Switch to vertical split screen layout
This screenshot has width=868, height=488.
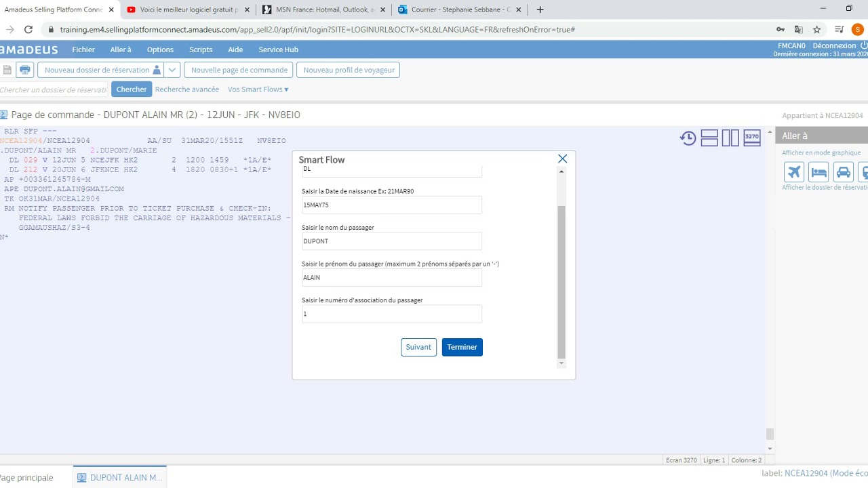(730, 138)
